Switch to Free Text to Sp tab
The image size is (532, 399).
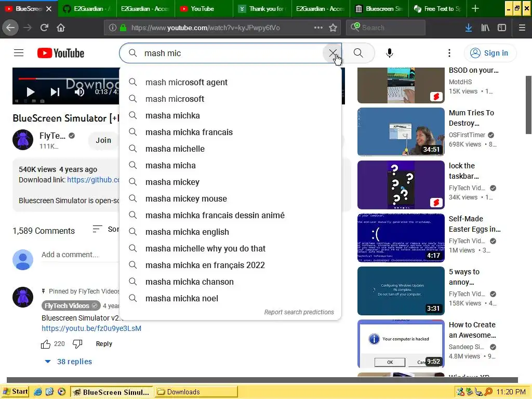tap(437, 9)
